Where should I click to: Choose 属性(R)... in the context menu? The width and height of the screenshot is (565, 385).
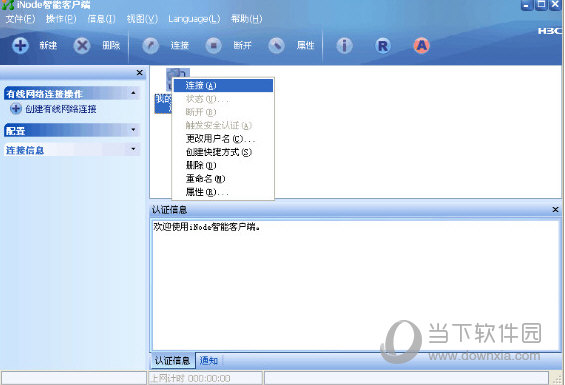[223, 192]
